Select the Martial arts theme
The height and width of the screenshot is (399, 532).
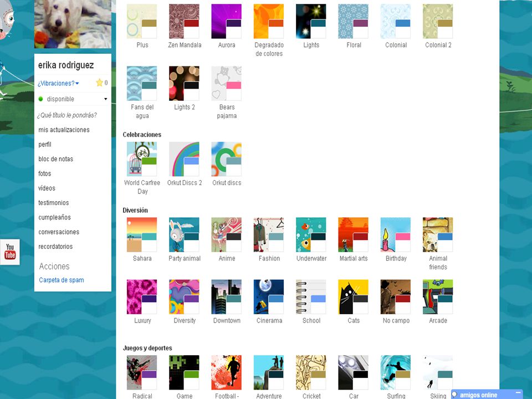click(x=353, y=235)
